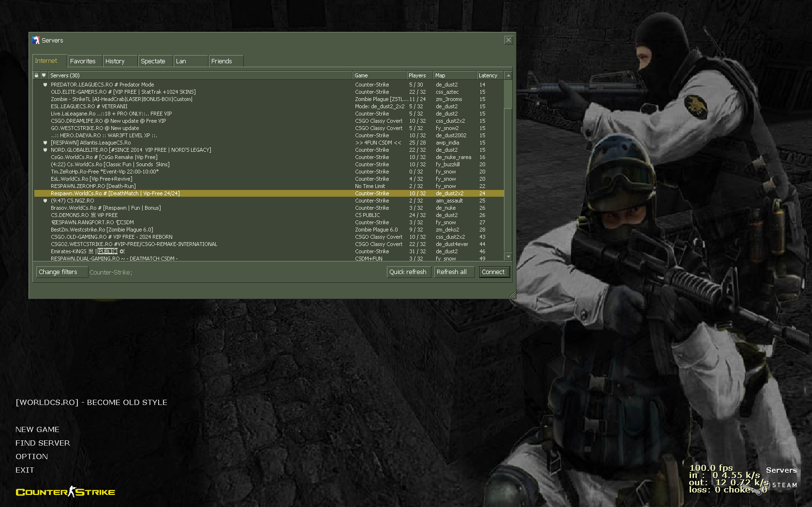
Task: Select CS.DEMONS.RO VIP FREE row
Action: coord(269,215)
